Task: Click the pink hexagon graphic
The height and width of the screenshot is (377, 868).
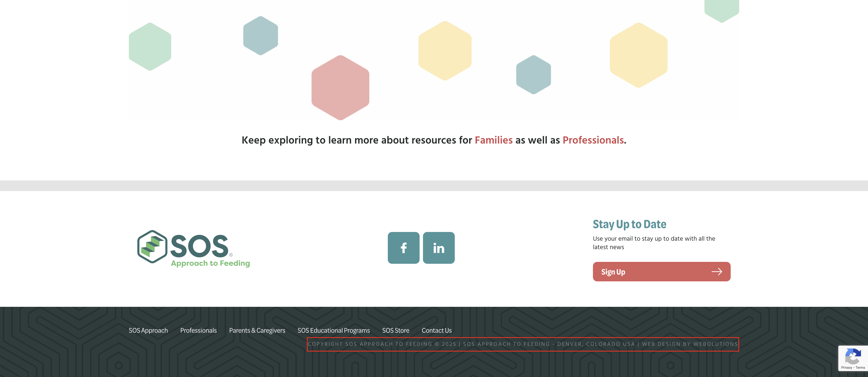Action: [x=340, y=87]
